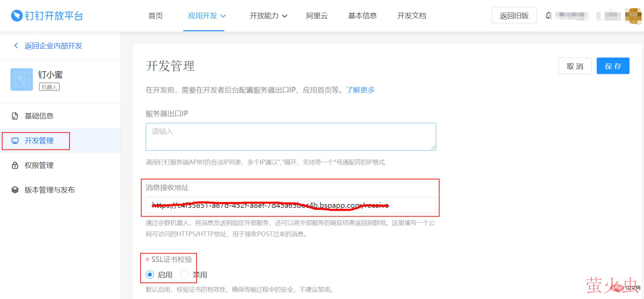Open the 阿里云 nav item

coord(317,16)
